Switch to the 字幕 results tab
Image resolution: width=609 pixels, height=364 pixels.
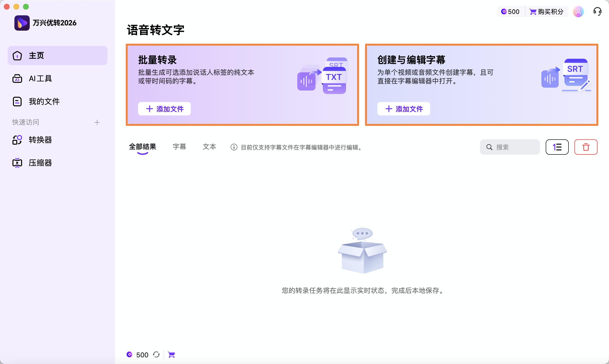[x=179, y=147]
